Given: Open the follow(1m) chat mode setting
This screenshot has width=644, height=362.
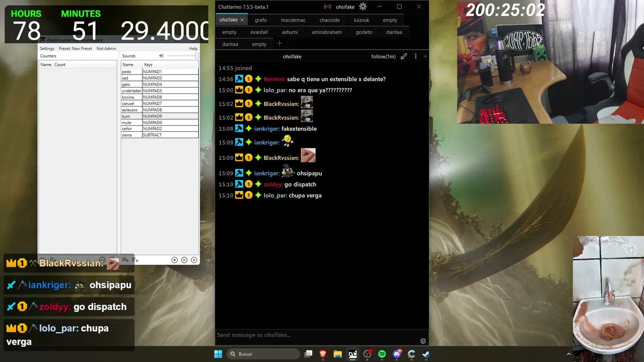Looking at the screenshot, I should pos(383,56).
